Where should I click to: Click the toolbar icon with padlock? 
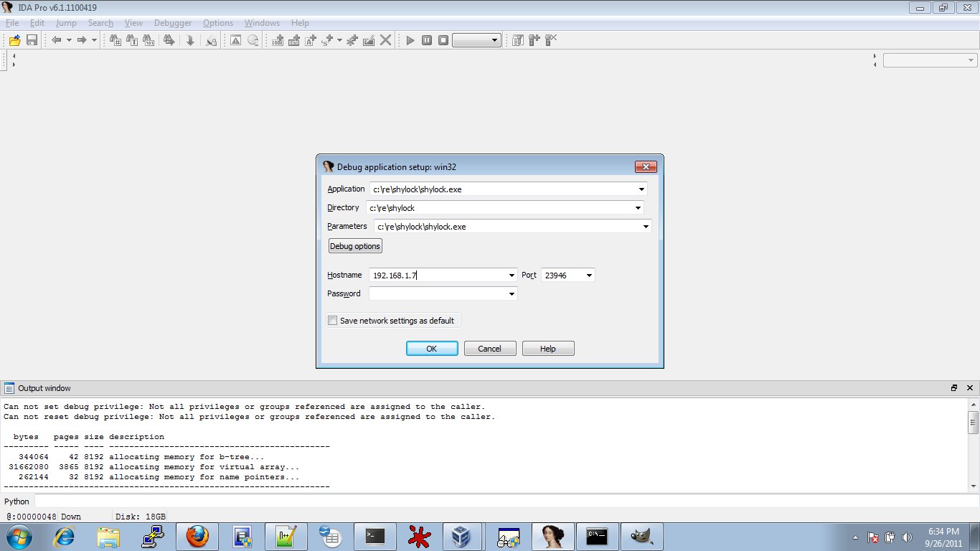point(211,40)
